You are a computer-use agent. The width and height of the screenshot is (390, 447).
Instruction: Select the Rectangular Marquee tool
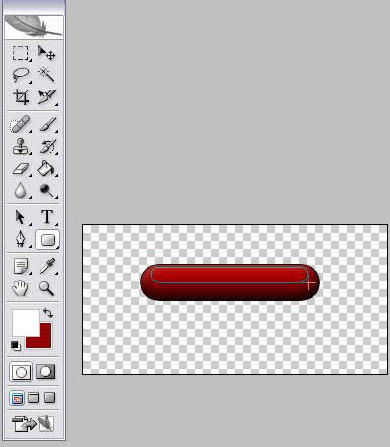pos(21,53)
